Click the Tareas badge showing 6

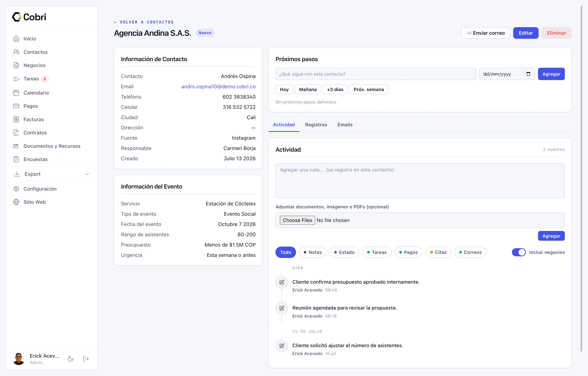click(45, 79)
